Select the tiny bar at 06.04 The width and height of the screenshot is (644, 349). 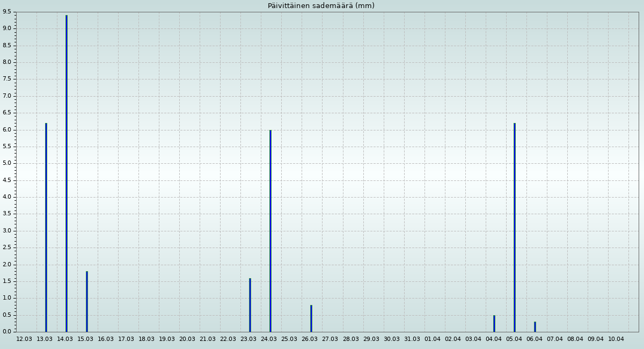tap(535, 326)
